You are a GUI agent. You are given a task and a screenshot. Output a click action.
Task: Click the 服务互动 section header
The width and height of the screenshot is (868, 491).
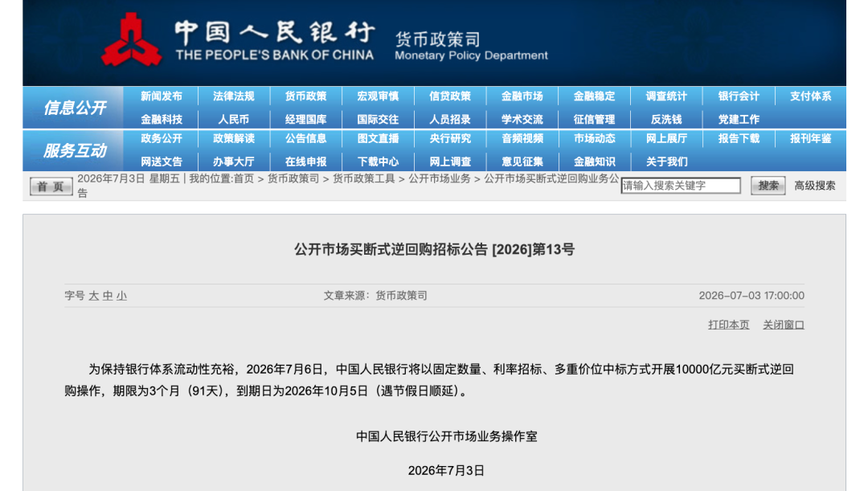pyautogui.click(x=75, y=150)
